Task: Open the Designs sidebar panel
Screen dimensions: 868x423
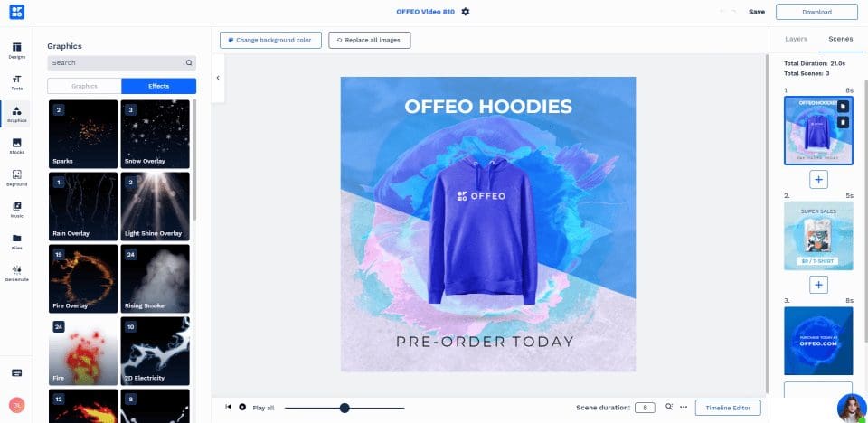Action: click(x=16, y=51)
